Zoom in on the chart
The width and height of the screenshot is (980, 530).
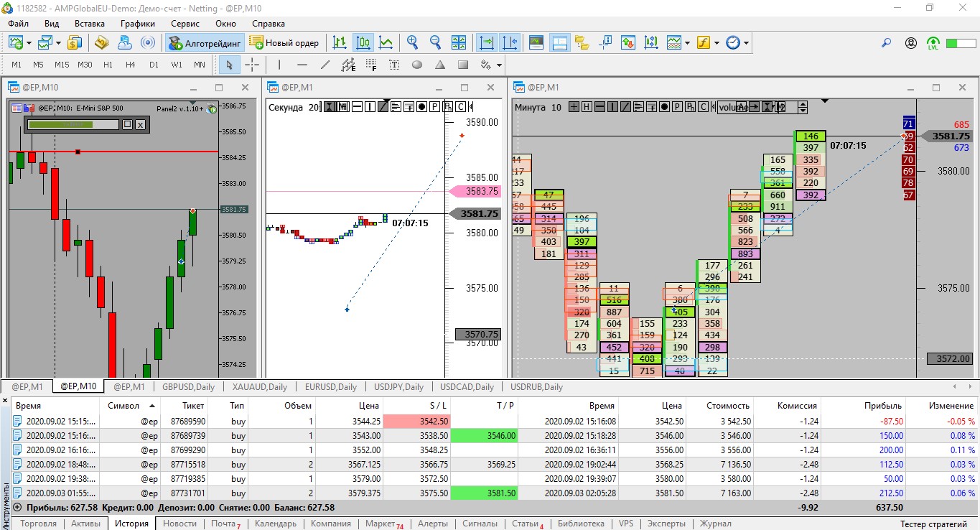412,42
